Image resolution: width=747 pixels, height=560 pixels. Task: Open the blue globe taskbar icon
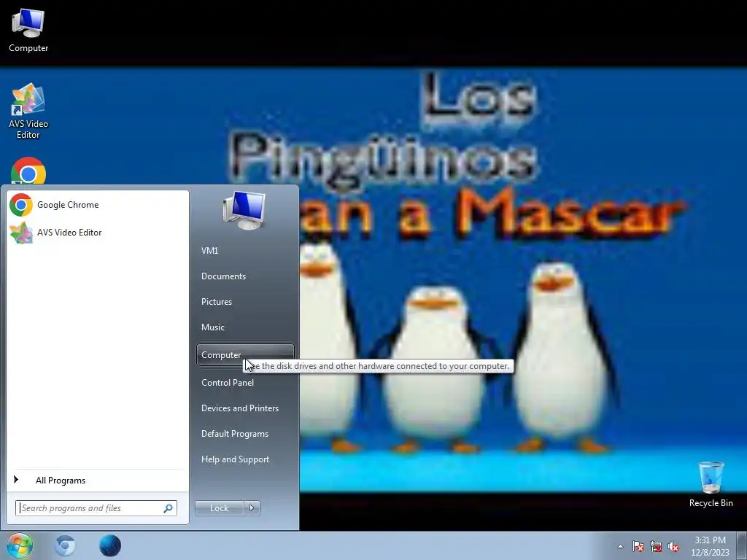(110, 545)
